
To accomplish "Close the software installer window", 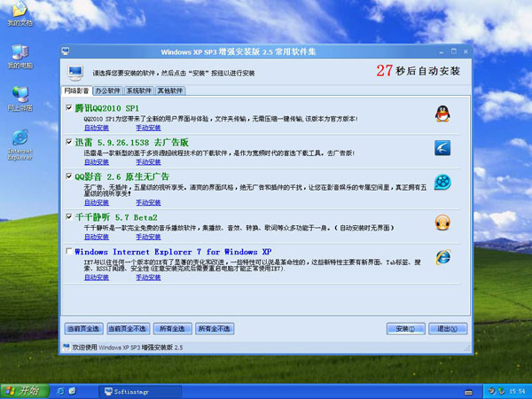I will 465,51.
